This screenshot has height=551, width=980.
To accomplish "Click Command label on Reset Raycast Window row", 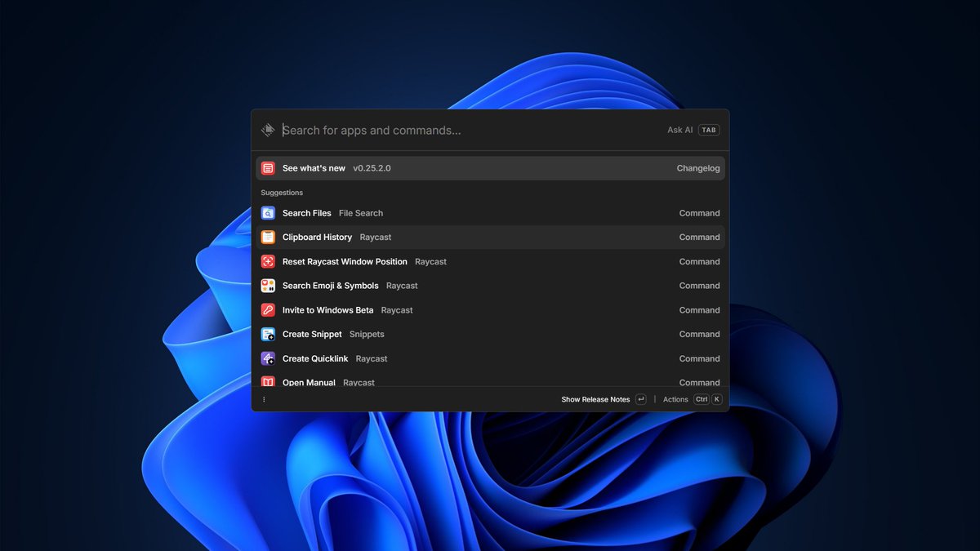I will pos(700,261).
